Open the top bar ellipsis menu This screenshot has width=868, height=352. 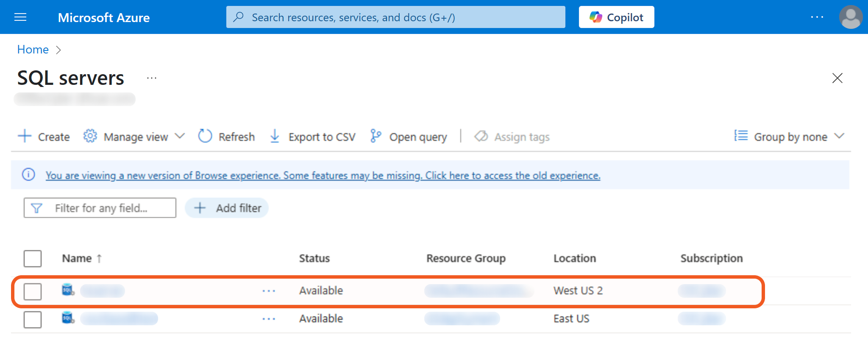coord(817,17)
